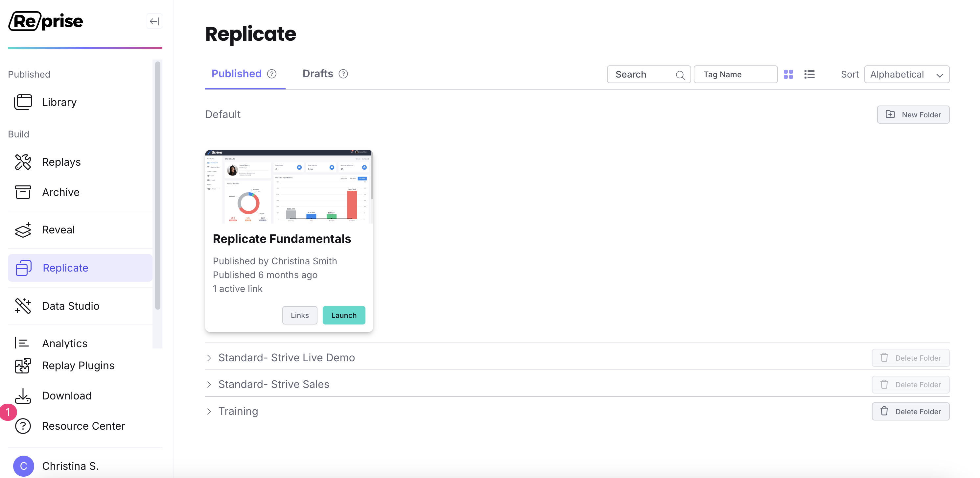The image size is (980, 478).
Task: Click the Links button on the card
Action: tap(300, 315)
